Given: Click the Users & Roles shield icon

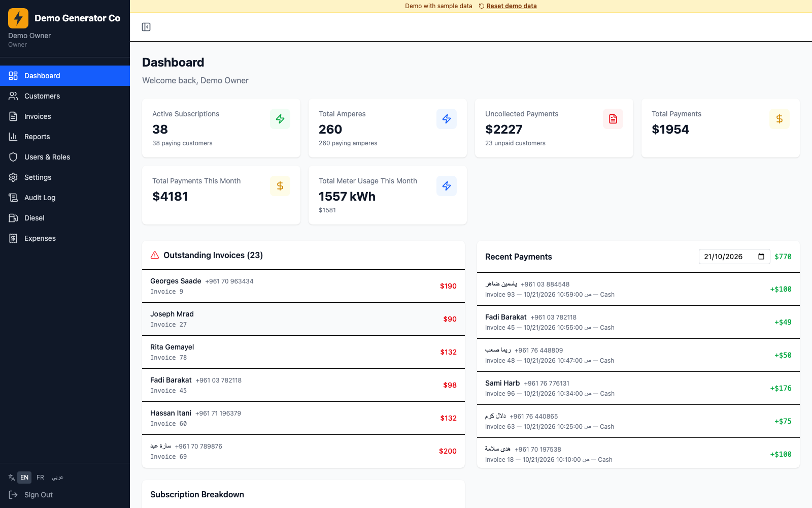Looking at the screenshot, I should (13, 157).
